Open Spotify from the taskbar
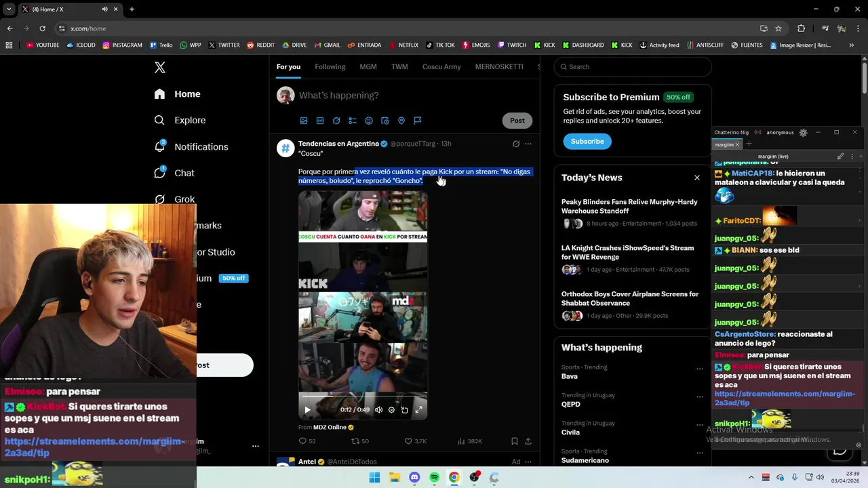 point(434,478)
